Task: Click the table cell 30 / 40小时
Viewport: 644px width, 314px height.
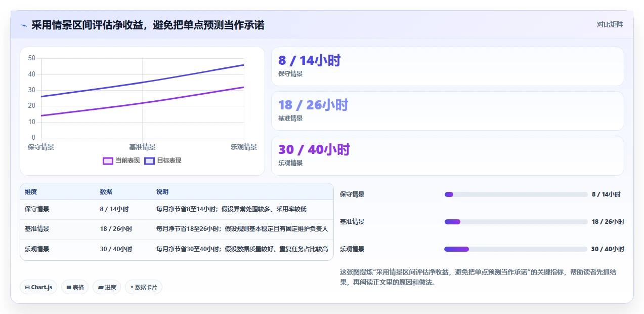Action: 116,249
